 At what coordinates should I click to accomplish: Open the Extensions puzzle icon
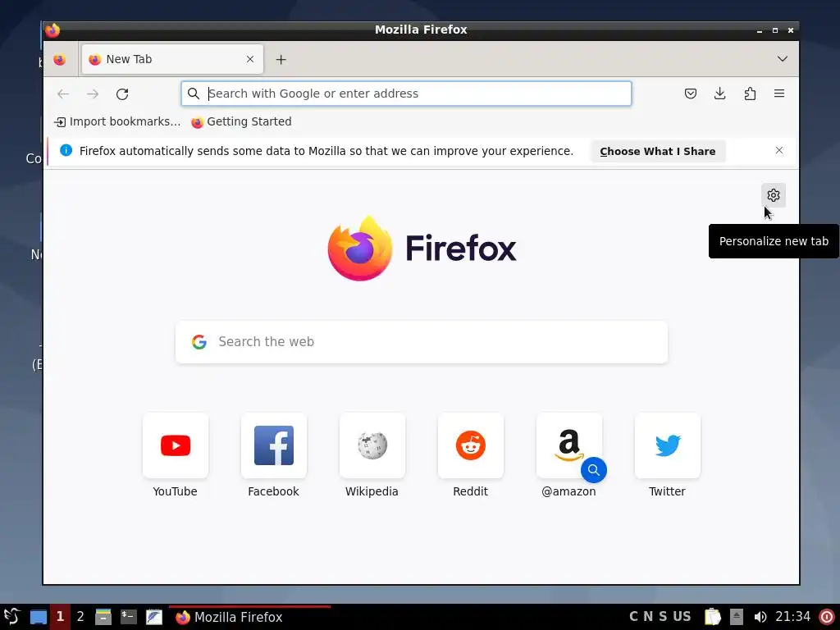pos(750,94)
